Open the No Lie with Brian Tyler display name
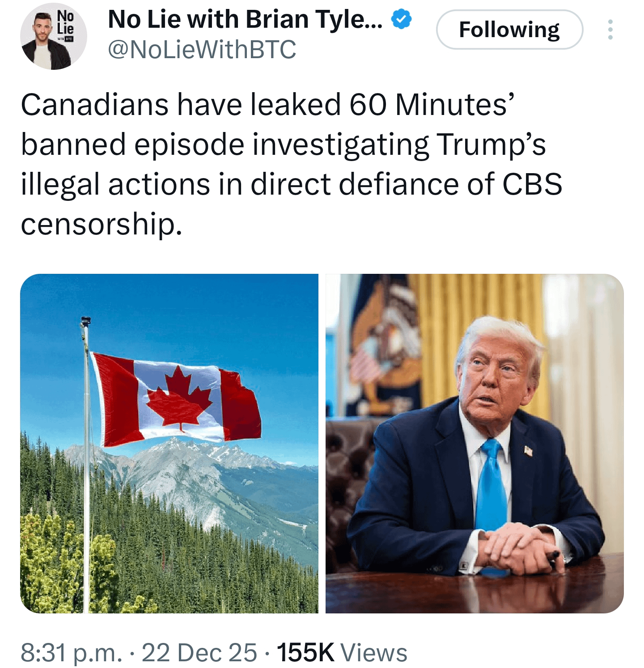Screen dimensions: 644x668 click(245, 20)
